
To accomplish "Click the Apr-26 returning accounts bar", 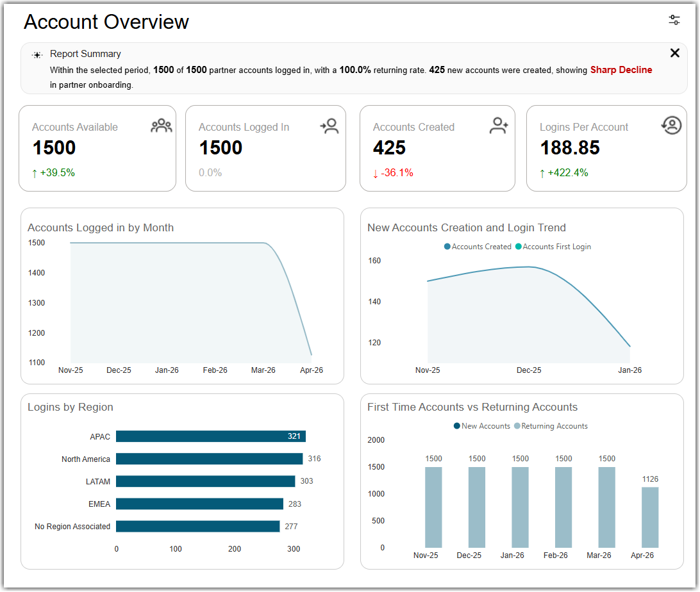I will (x=650, y=518).
